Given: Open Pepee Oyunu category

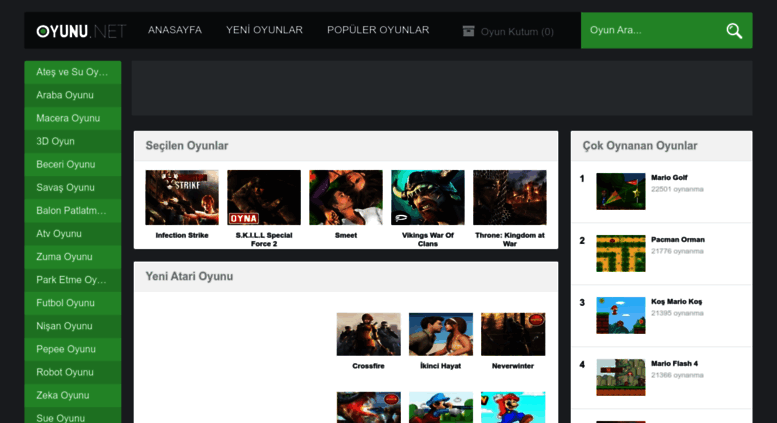Looking at the screenshot, I should [x=73, y=349].
